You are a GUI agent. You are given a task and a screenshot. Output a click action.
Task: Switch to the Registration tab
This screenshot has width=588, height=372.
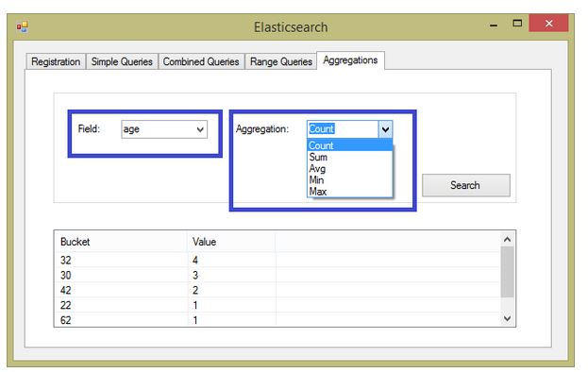[x=56, y=62]
